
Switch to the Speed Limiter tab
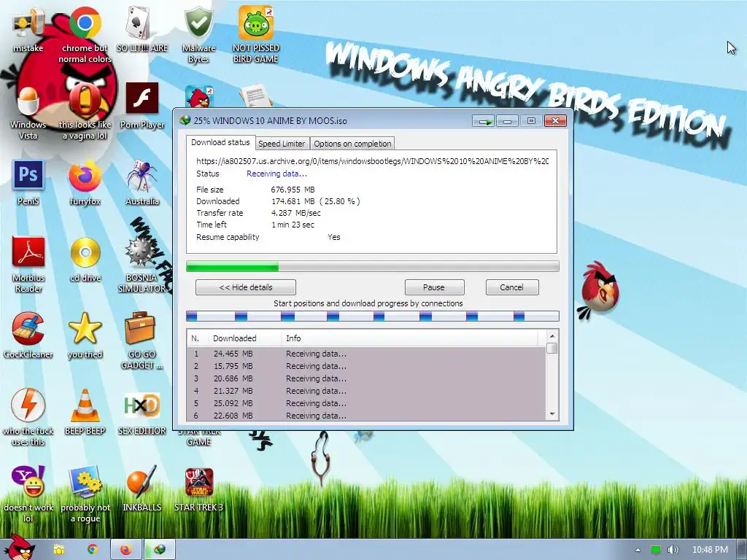(282, 144)
